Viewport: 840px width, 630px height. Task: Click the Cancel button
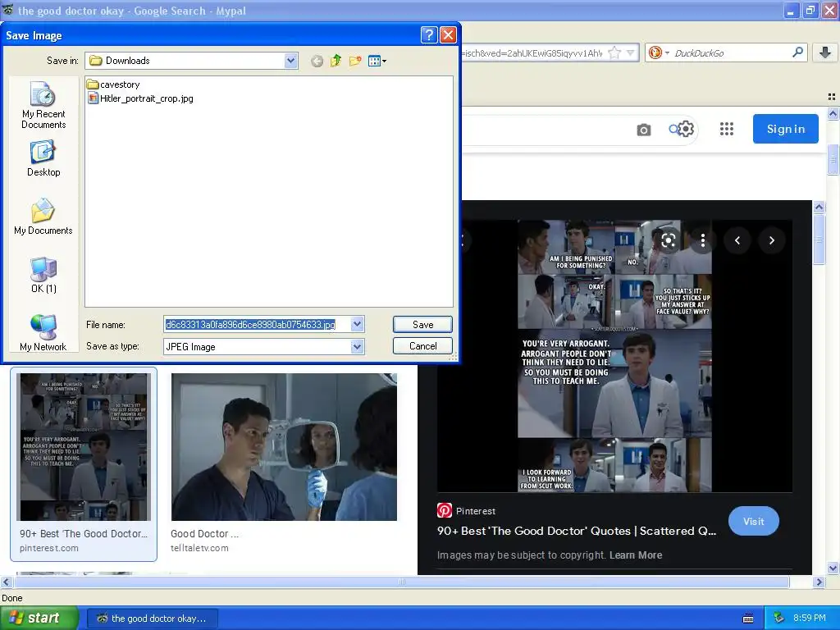tap(422, 346)
